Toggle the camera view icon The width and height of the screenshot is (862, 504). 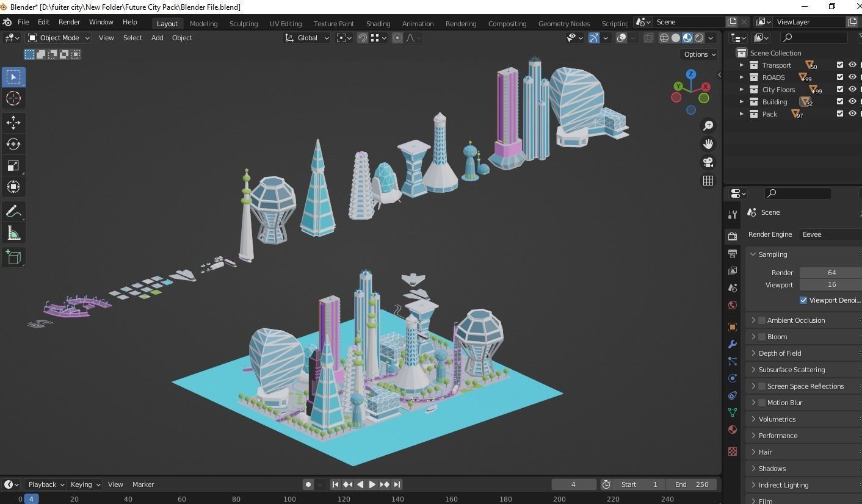point(708,162)
